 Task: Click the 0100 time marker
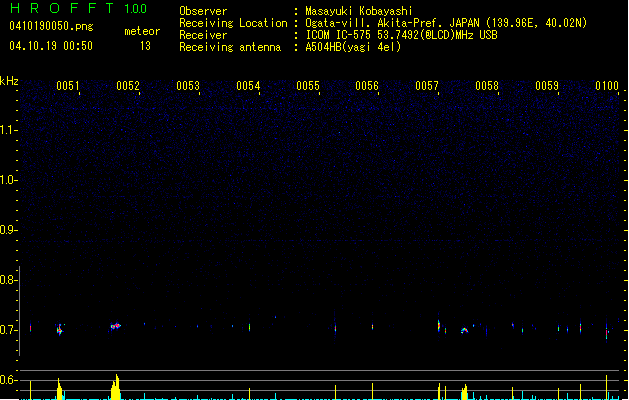coord(607,86)
